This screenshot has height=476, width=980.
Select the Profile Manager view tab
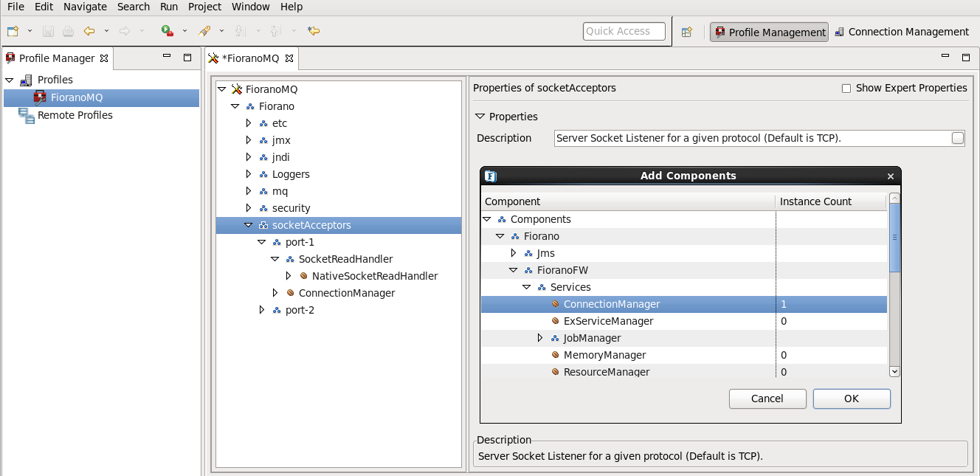pyautogui.click(x=56, y=58)
